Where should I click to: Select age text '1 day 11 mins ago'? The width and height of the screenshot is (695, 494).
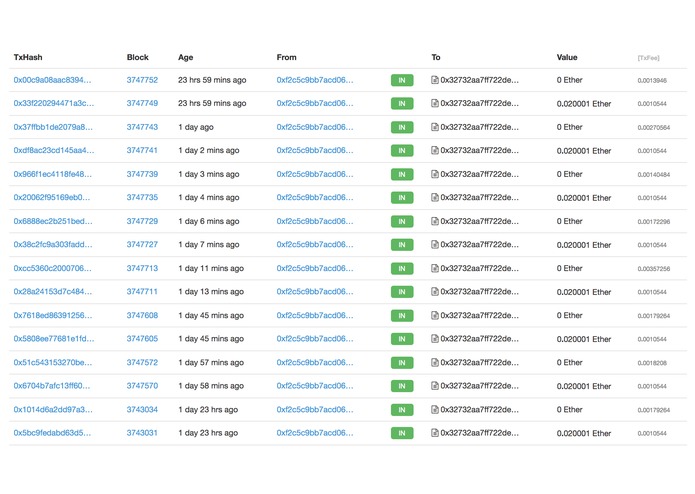pyautogui.click(x=211, y=268)
